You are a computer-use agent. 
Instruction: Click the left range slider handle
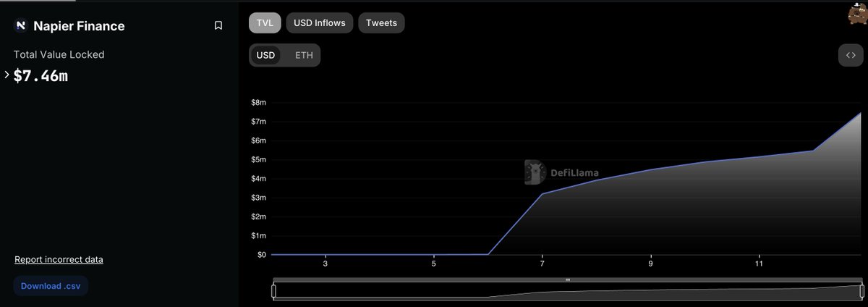click(x=273, y=291)
